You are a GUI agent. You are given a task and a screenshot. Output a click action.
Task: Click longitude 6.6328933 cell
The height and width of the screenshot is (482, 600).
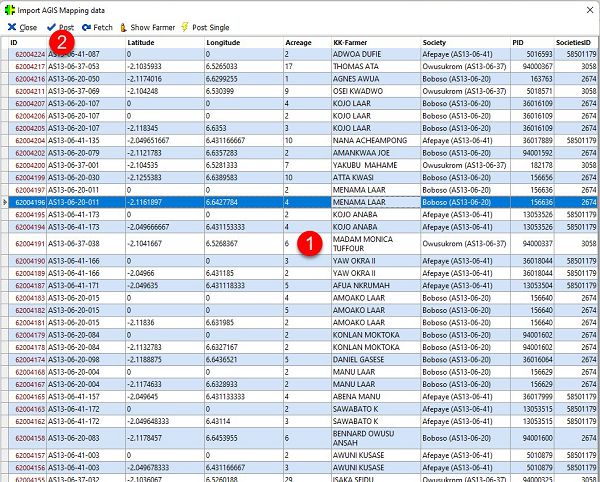pos(244,384)
